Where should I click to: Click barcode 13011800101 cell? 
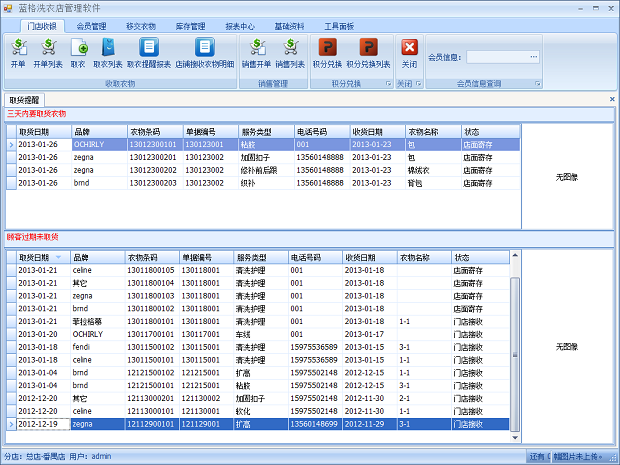pos(152,321)
